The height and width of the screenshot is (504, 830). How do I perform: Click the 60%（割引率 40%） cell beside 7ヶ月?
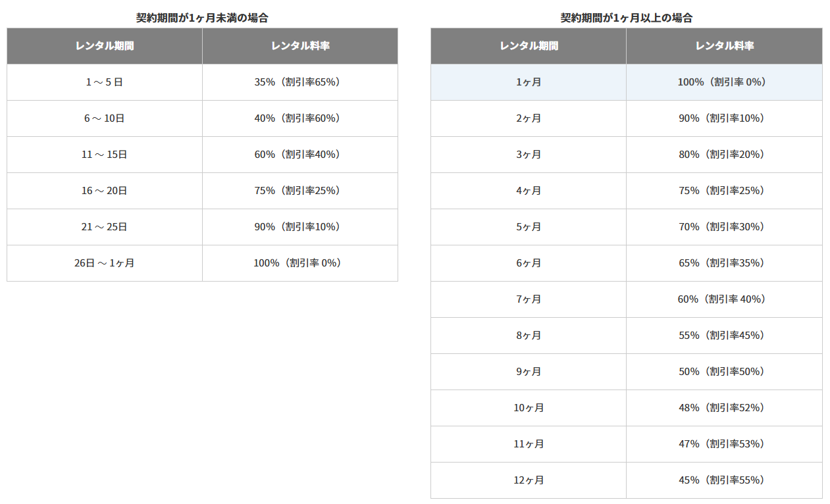tap(724, 299)
